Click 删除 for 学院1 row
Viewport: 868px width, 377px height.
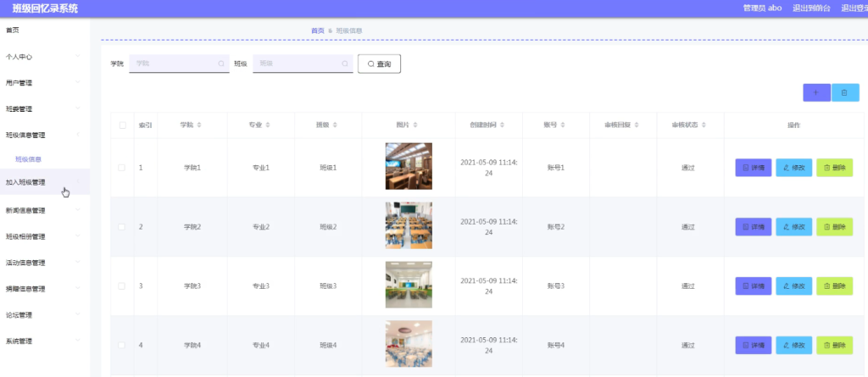(834, 168)
